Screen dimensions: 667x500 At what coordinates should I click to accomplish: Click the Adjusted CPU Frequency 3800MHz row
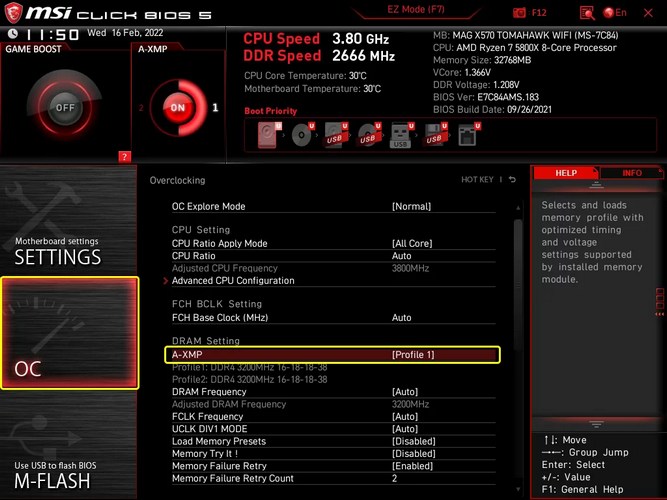[x=334, y=268]
